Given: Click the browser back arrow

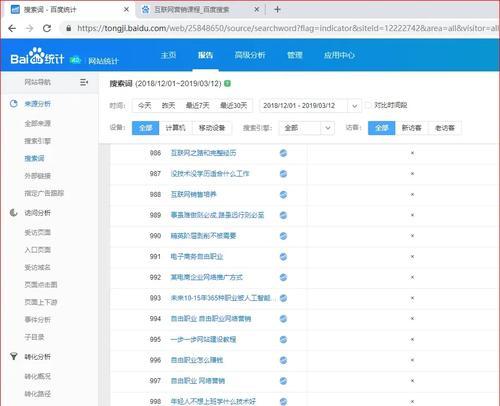Looking at the screenshot, I should coord(12,28).
